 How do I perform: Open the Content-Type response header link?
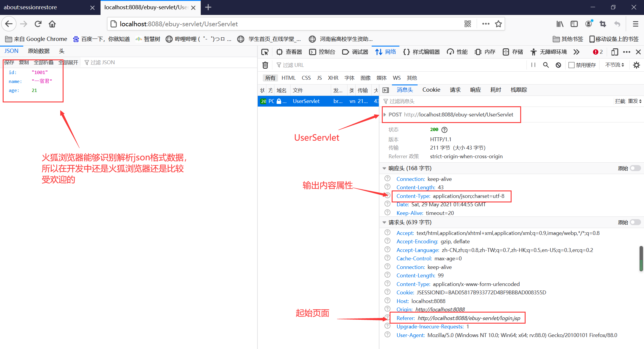(x=413, y=196)
